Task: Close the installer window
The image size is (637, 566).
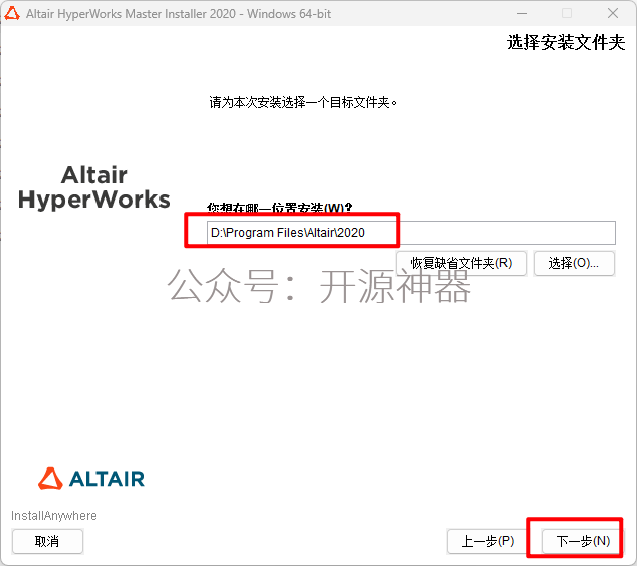Action: coord(613,13)
